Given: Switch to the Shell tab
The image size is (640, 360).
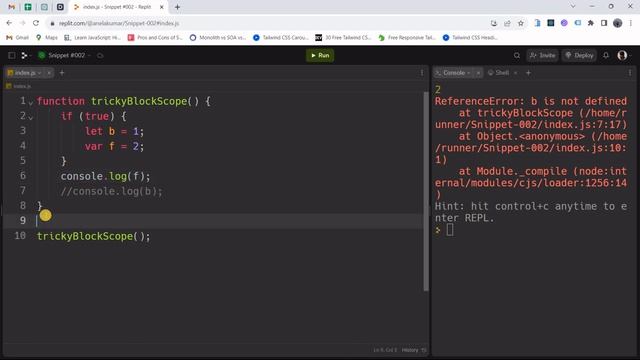Looking at the screenshot, I should coord(499,73).
